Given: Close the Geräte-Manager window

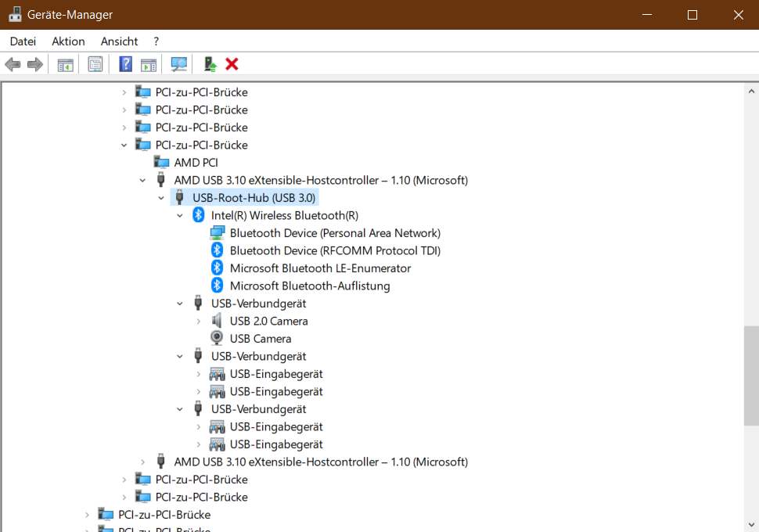Looking at the screenshot, I should (x=738, y=15).
